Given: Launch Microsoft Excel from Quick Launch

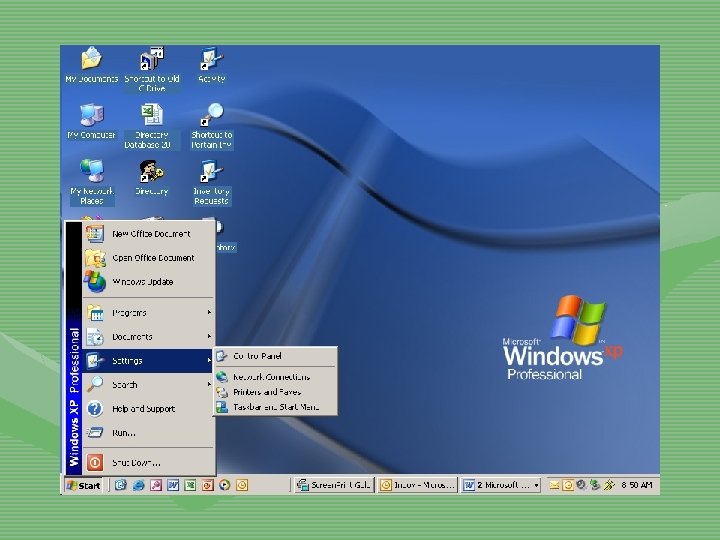Looking at the screenshot, I should tap(190, 485).
